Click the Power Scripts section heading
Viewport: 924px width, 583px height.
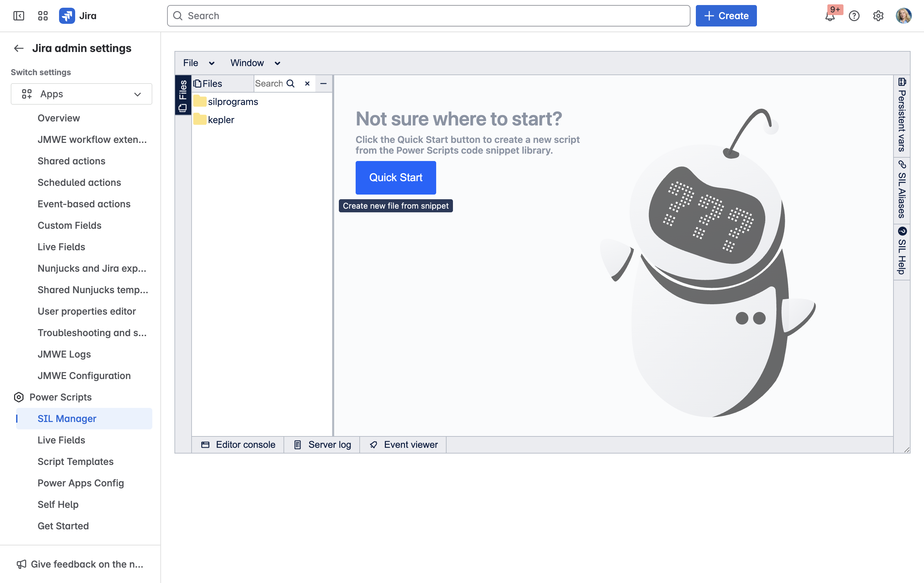coord(61,397)
